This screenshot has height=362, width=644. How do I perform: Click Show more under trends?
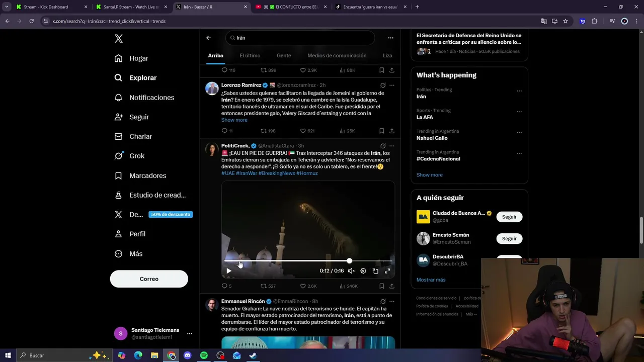coord(430,175)
